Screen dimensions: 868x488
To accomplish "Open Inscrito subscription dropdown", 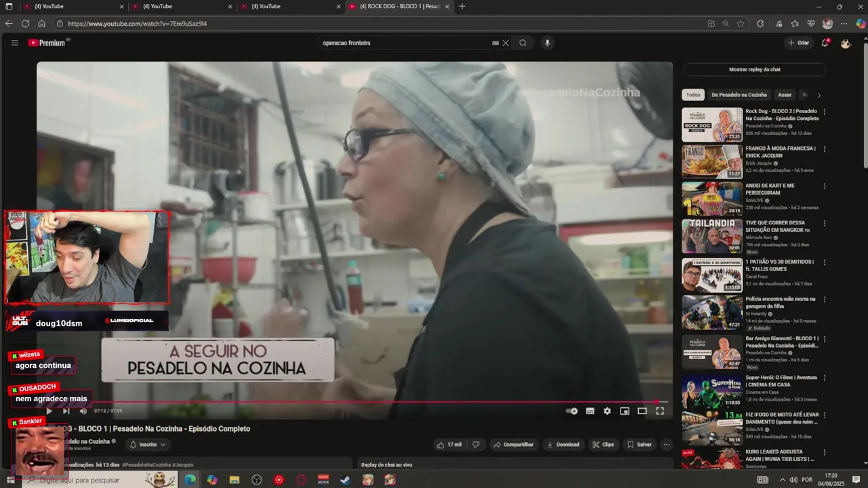I will pos(148,445).
